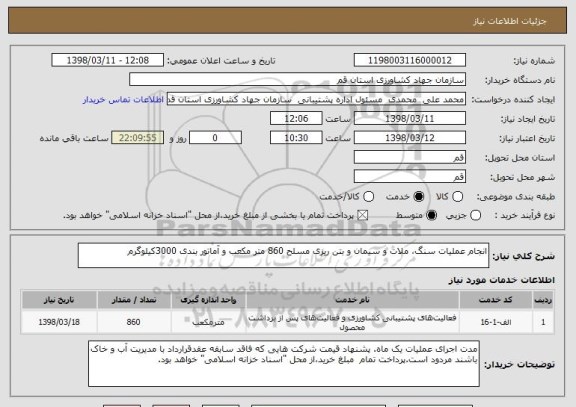The image size is (576, 407).
Task: Click the general need description text box
Action: (x=283, y=255)
